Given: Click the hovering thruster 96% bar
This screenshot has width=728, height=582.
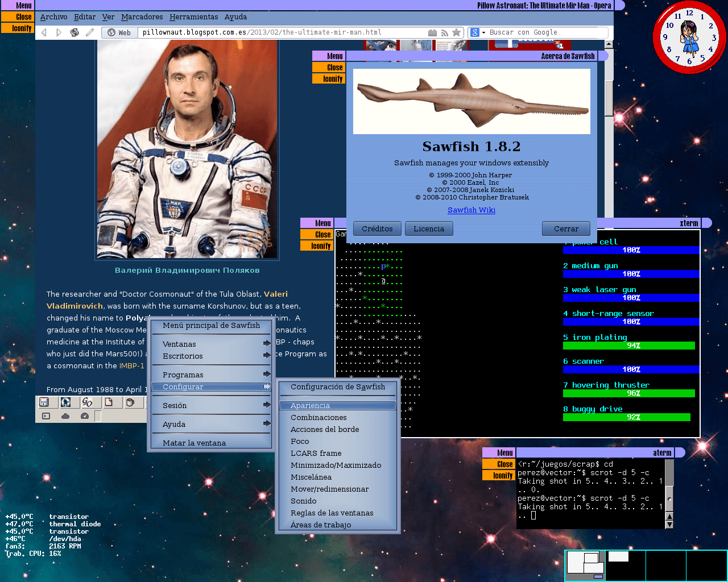Looking at the screenshot, I should pos(629,393).
